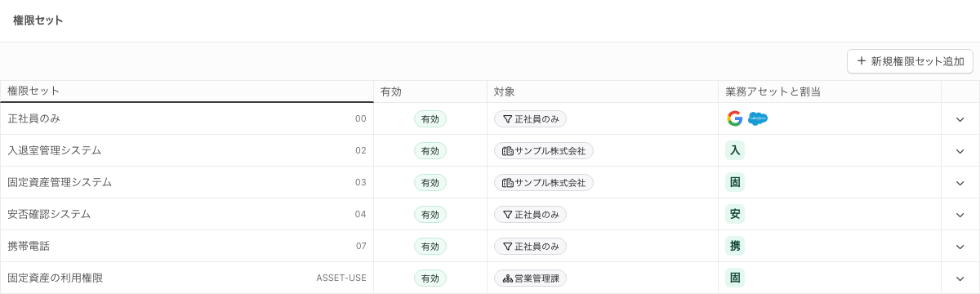Click the 有効 badge in 正社員のみ row
Viewport: 980px width, 294px height.
point(430,119)
